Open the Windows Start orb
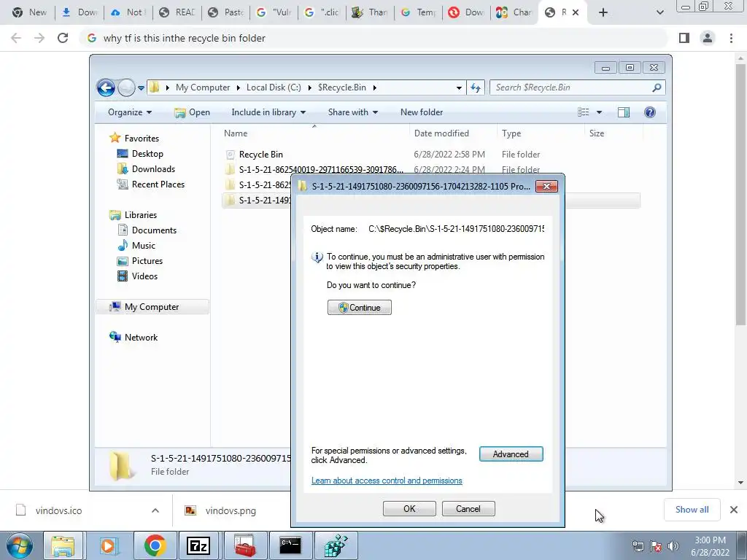747x560 pixels. click(x=20, y=545)
